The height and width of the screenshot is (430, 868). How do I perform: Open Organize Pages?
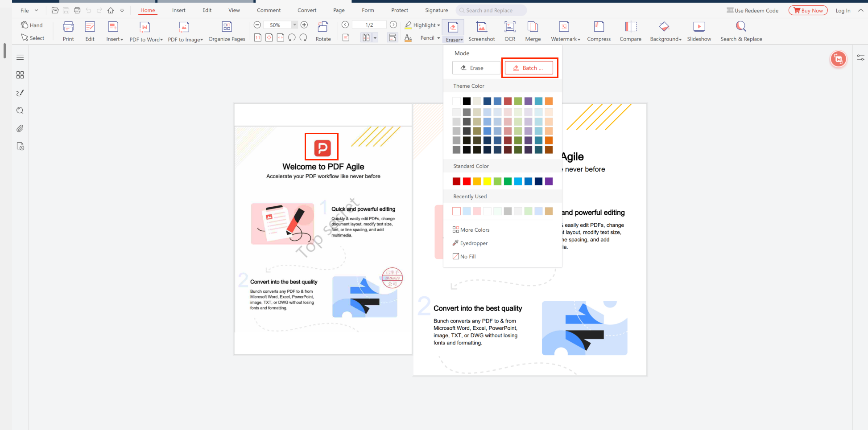227,31
